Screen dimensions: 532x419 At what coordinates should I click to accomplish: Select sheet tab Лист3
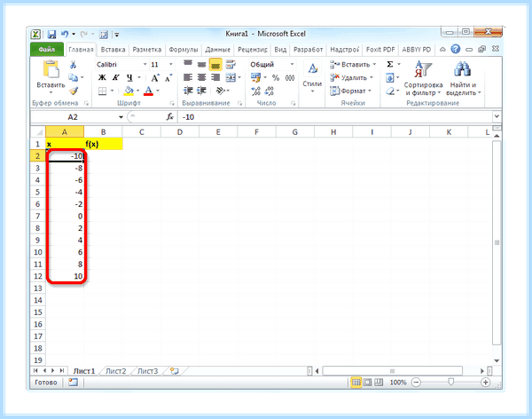pyautogui.click(x=147, y=371)
